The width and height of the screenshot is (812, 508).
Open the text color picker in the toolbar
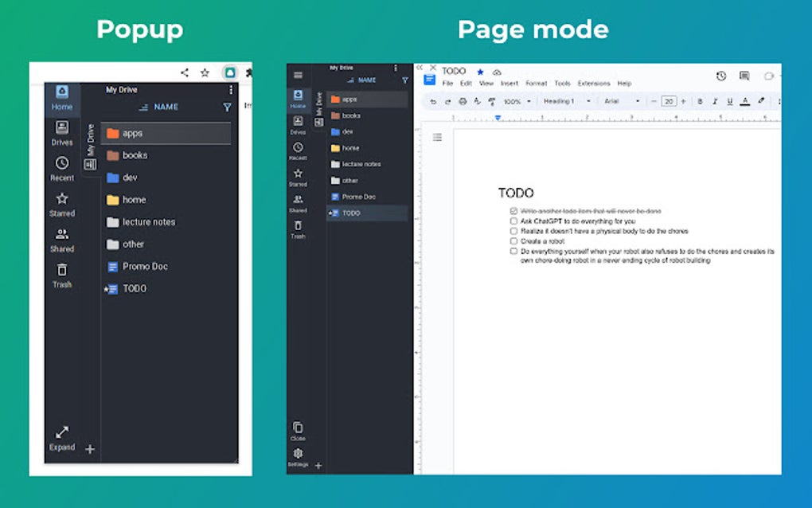pyautogui.click(x=744, y=101)
